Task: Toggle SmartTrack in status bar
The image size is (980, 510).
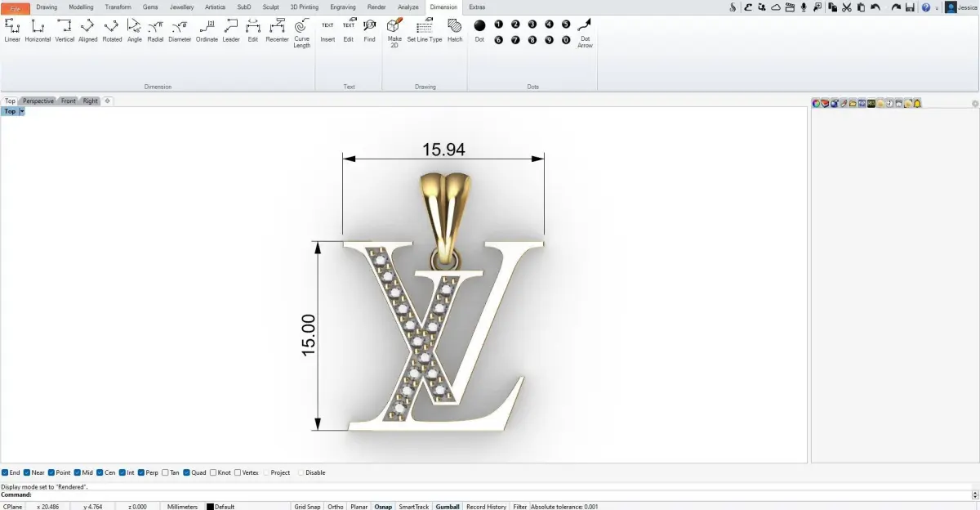Action: 414,507
